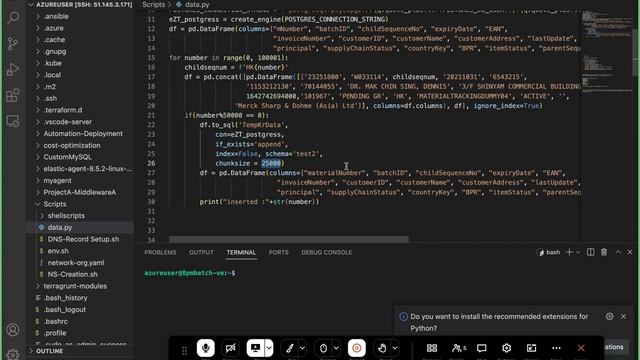Leave meeting with red X button
640x360 pixels.
(x=581, y=348)
